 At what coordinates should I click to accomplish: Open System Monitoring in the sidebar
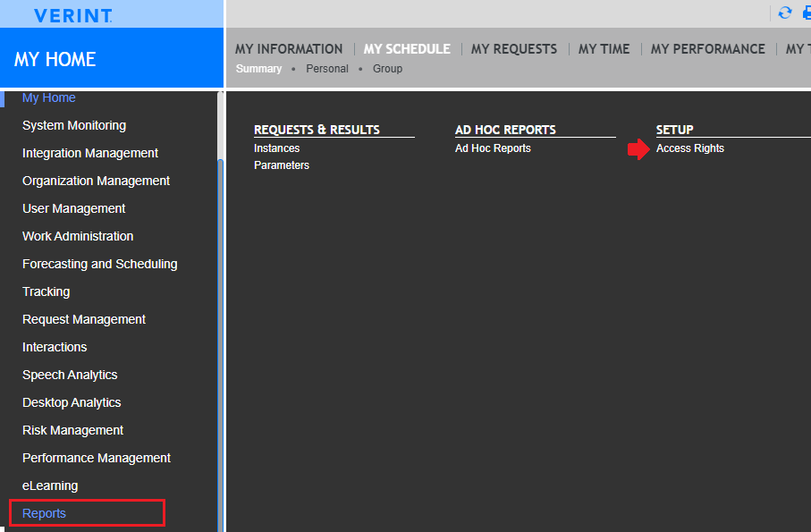[74, 126]
